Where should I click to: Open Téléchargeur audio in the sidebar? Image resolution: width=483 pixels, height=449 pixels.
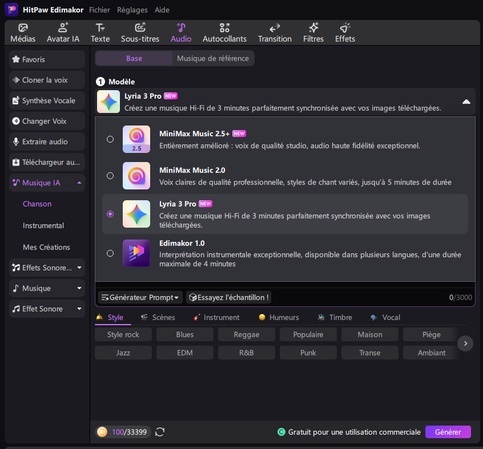point(47,162)
